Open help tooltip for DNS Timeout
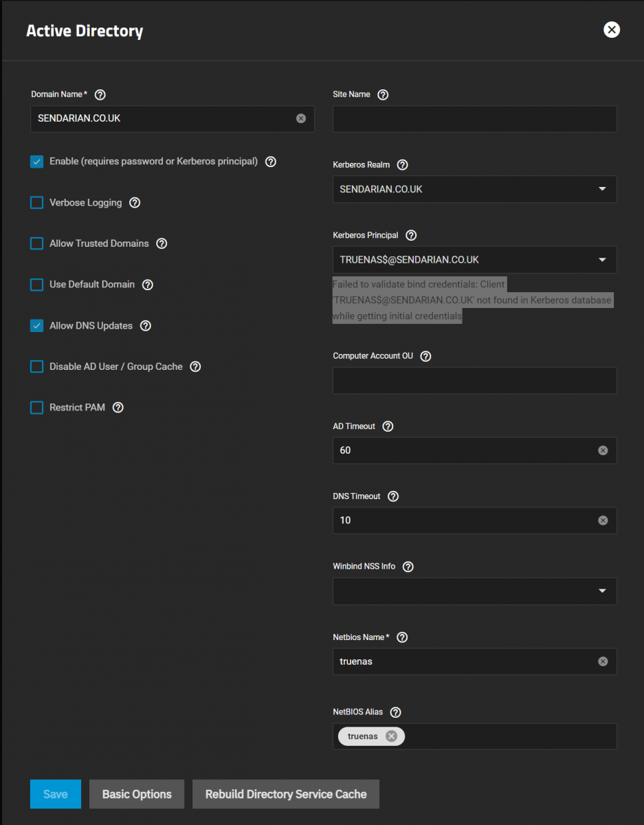This screenshot has width=644, height=825. pos(393,496)
